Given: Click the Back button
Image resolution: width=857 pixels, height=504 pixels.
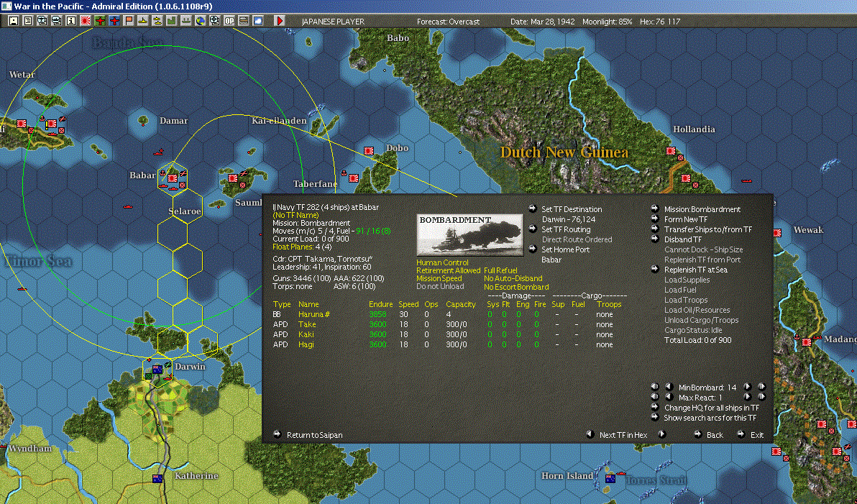Looking at the screenshot, I should (x=715, y=435).
